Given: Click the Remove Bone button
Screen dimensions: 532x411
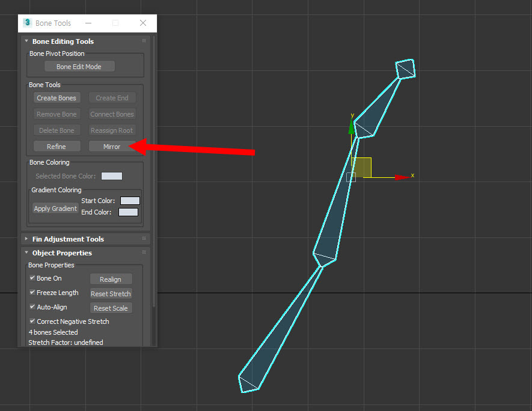Looking at the screenshot, I should (57, 114).
